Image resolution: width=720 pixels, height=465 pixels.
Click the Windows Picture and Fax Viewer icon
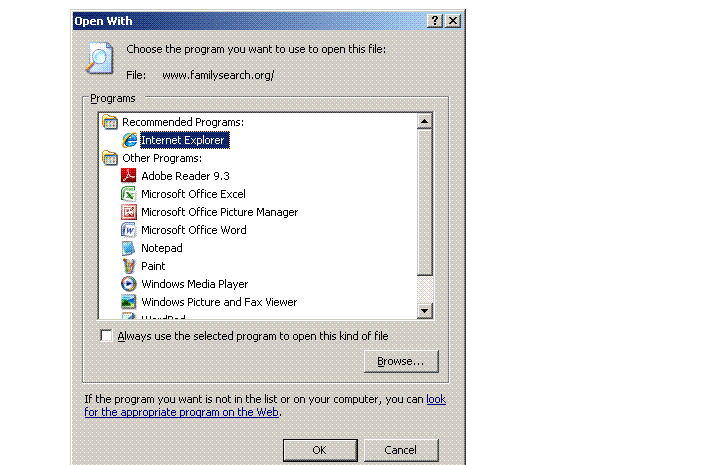tap(129, 302)
